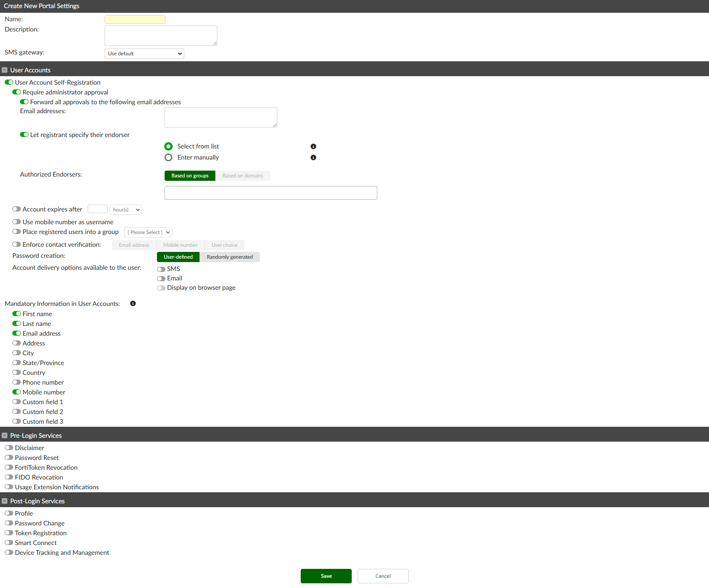Screen dimensions: 709x588
Task: Enable Profile post-login service
Action: [9, 514]
